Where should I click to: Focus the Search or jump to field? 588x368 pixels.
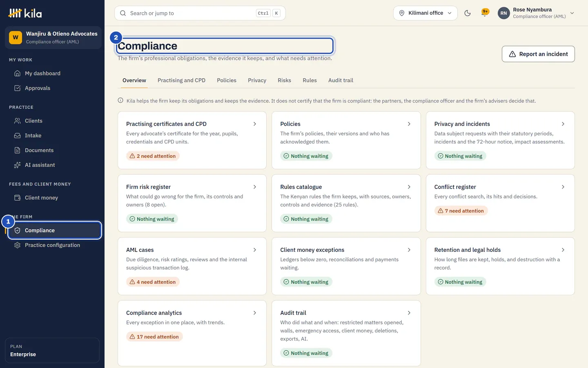point(200,13)
